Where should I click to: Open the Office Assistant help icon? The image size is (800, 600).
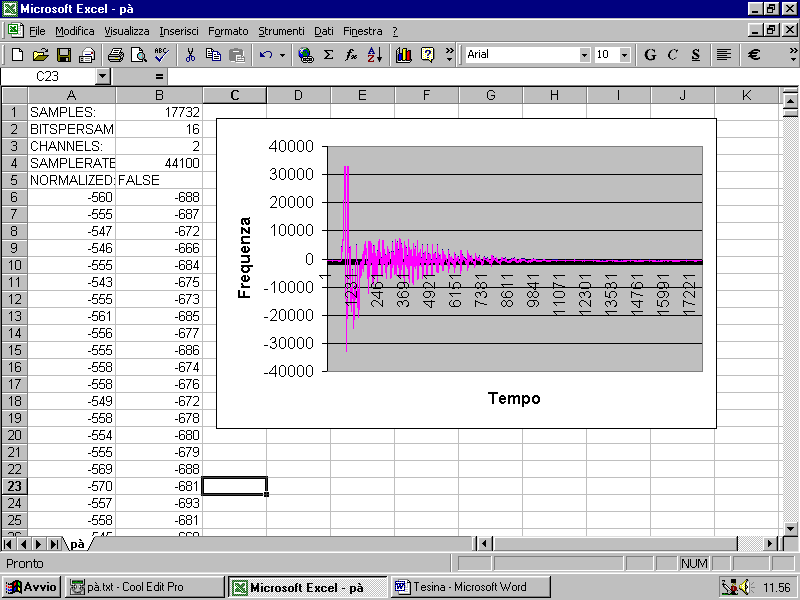coord(428,55)
